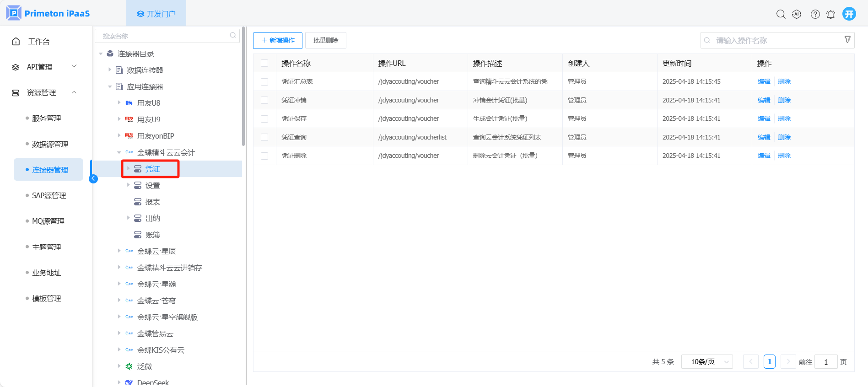868x387 pixels.
Task: Switch to the 开发门户 tab
Action: 156,14
